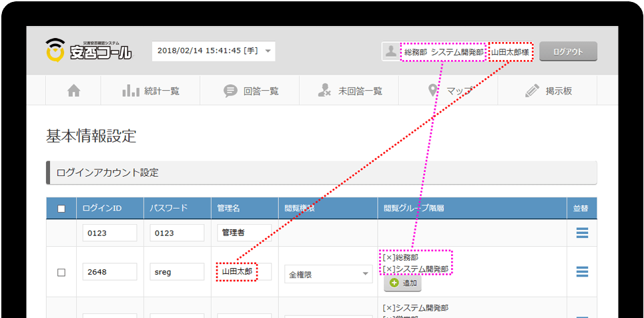Viewport: 644px width, 318px height.
Task: Click the ログアウト button
Action: (568, 51)
